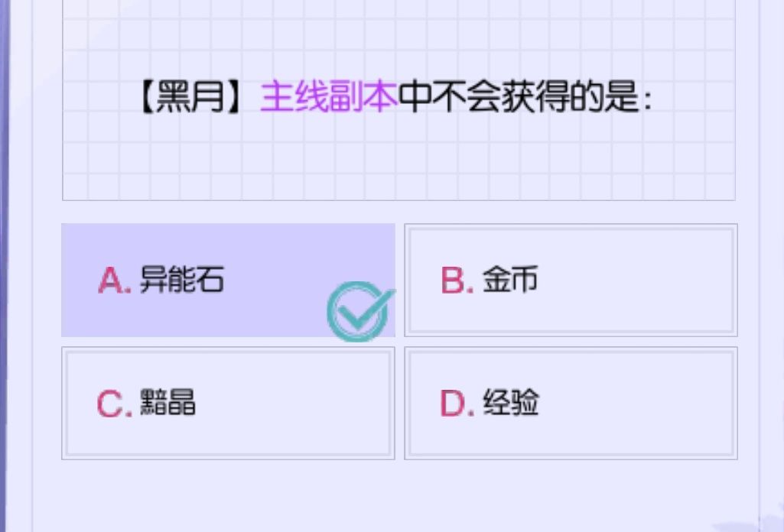The width and height of the screenshot is (784, 532).
Task: Click the 异能石 option text
Action: pos(182,280)
